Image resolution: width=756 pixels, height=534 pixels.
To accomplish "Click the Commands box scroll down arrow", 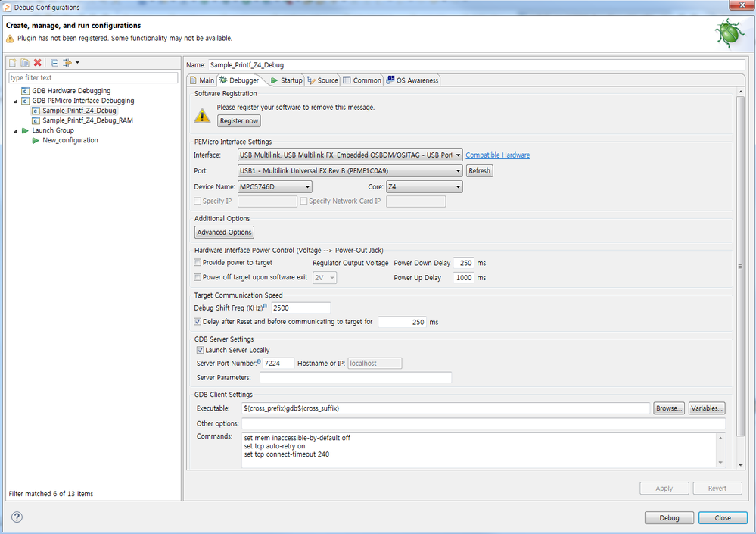I will tap(720, 463).
